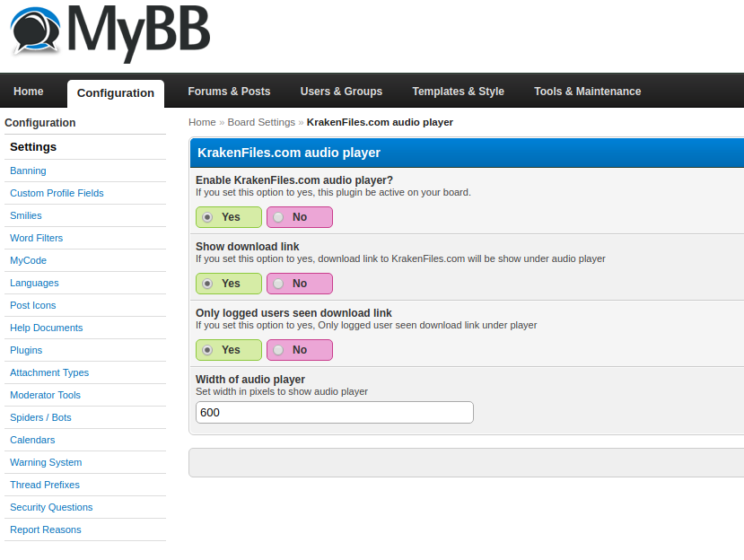
Task: Open Settings in the sidebar
Action: (x=33, y=147)
